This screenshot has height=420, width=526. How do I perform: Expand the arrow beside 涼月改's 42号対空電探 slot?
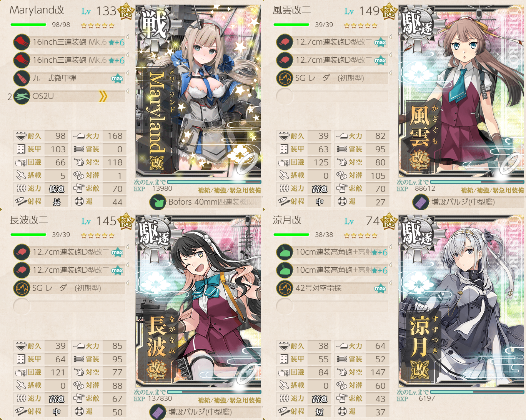390,283
